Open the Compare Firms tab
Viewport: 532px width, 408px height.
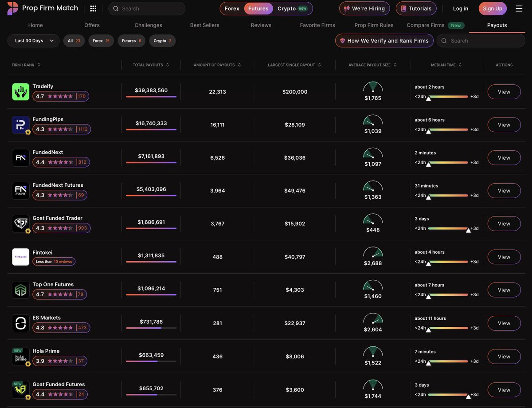click(435, 25)
